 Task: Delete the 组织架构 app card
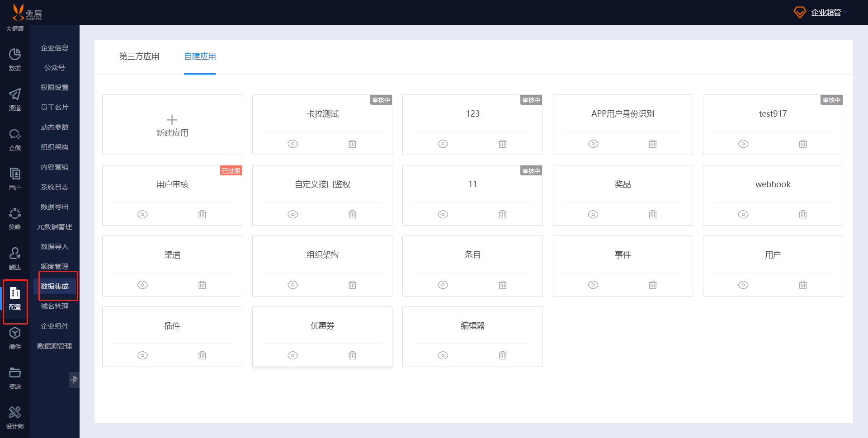[x=353, y=285]
